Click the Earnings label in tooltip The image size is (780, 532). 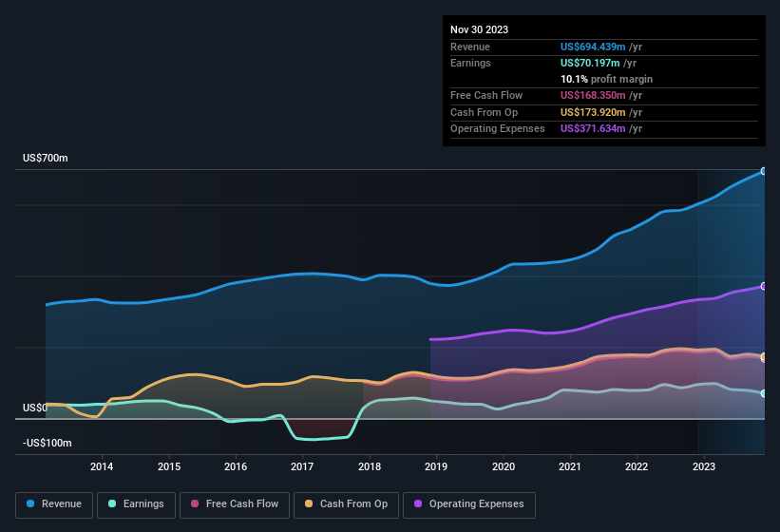coord(470,63)
